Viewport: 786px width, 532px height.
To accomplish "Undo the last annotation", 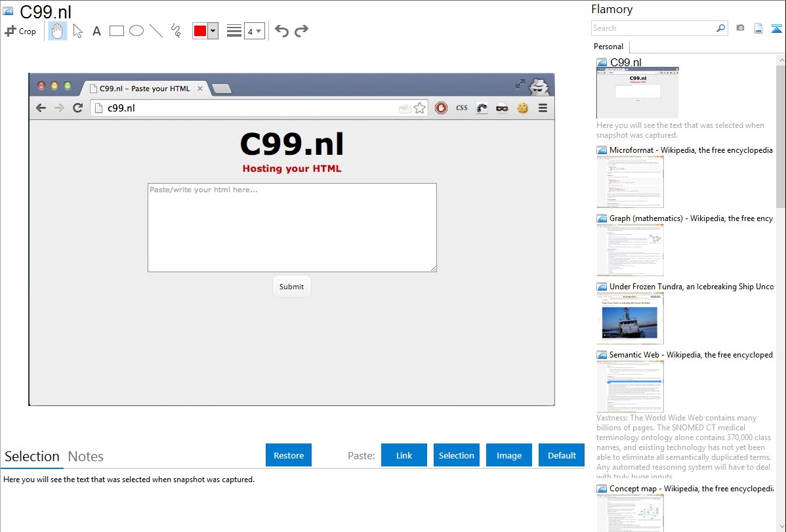I will (281, 31).
